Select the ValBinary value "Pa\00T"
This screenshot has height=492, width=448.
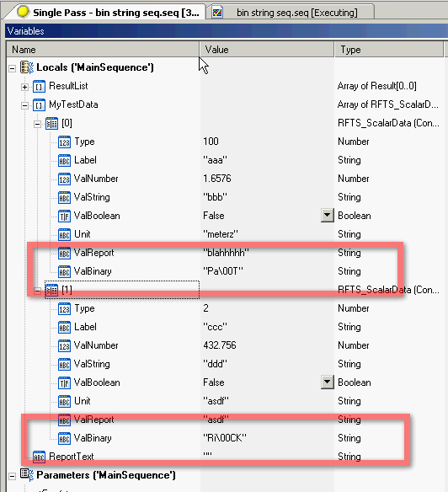point(223,271)
